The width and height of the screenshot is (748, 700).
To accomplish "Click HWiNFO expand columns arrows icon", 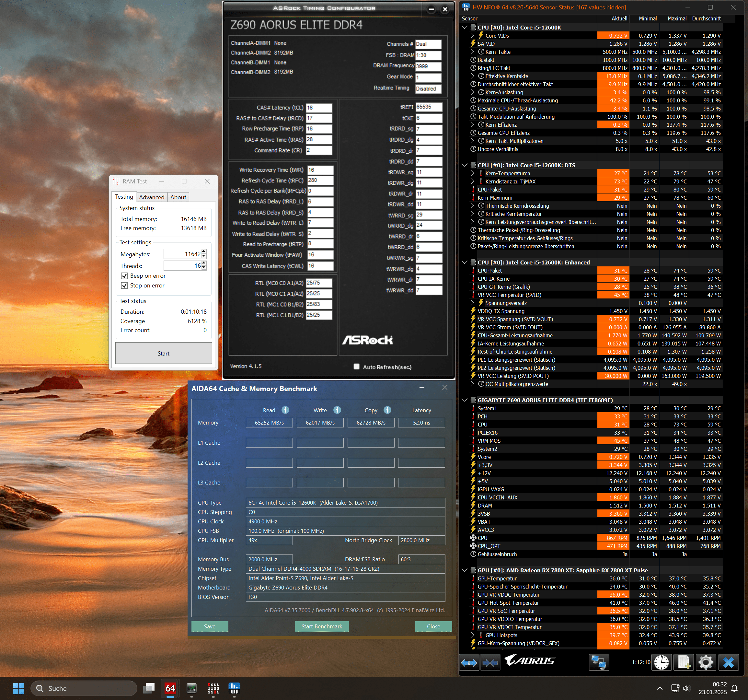I will click(469, 662).
